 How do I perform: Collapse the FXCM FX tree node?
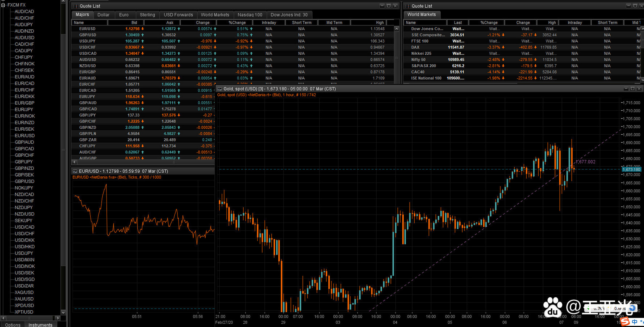pyautogui.click(x=3, y=5)
